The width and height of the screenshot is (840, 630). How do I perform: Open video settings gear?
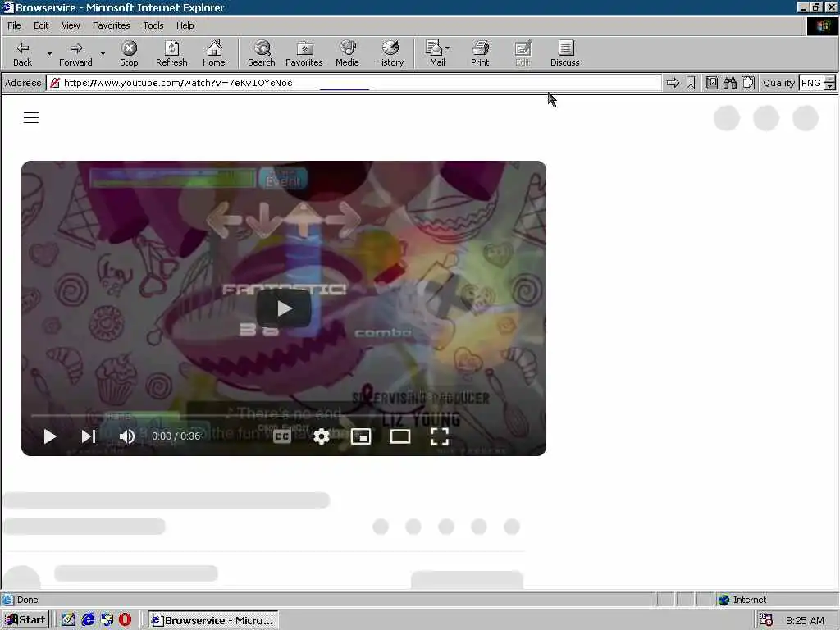point(321,436)
